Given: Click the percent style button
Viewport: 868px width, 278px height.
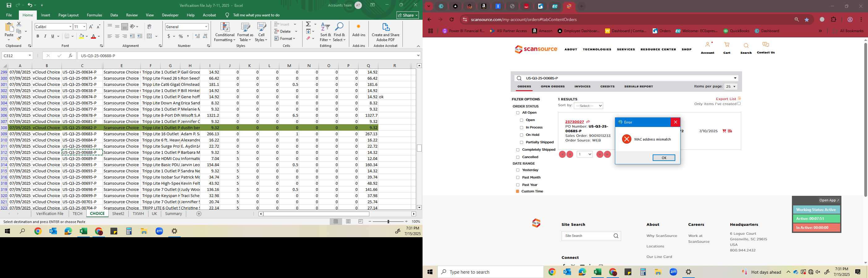Looking at the screenshot, I should click(x=181, y=36).
